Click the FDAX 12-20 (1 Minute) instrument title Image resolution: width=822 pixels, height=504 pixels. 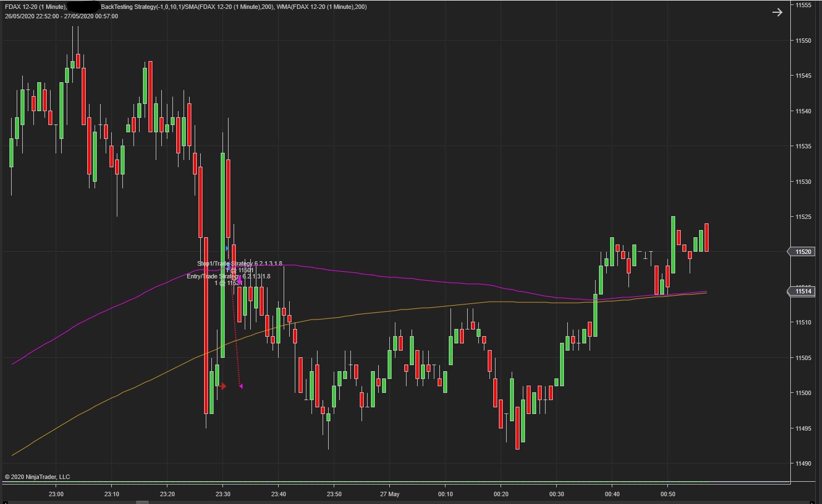[36, 7]
